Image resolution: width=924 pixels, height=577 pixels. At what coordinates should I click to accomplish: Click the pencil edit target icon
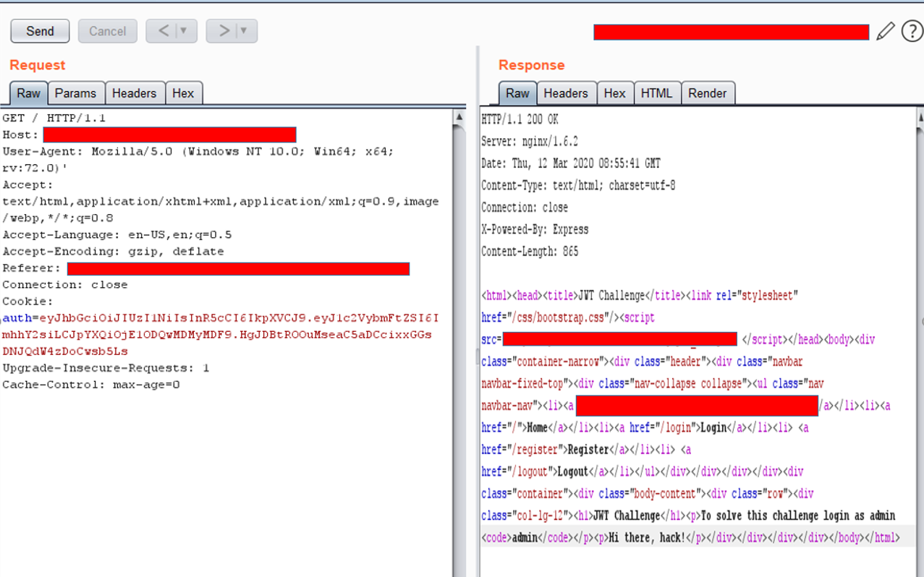[886, 31]
